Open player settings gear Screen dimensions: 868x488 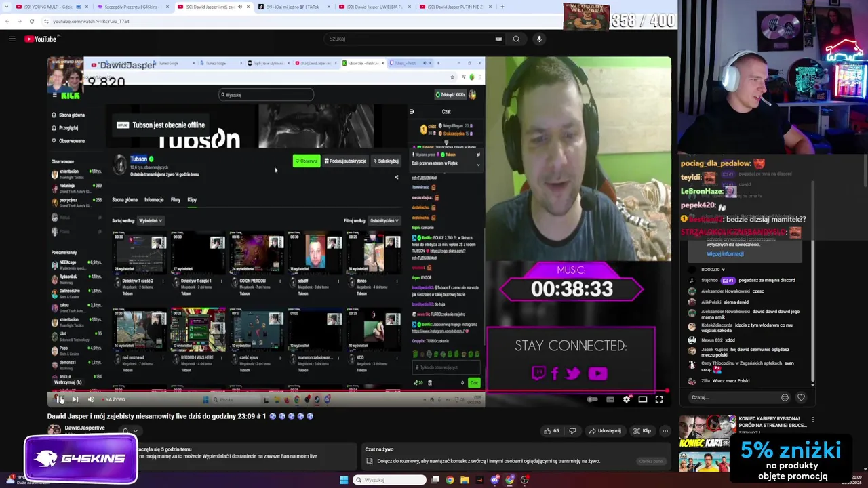(627, 399)
